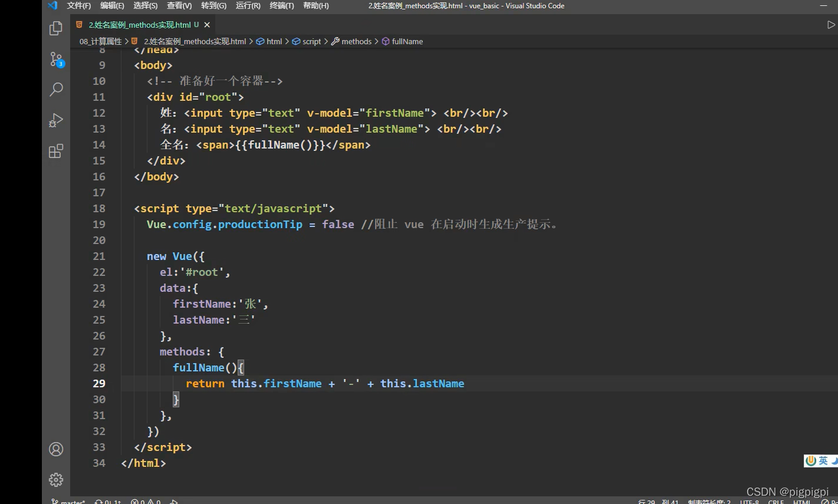This screenshot has width=838, height=504.
Task: Click the master* branch in status bar
Action: (x=68, y=501)
